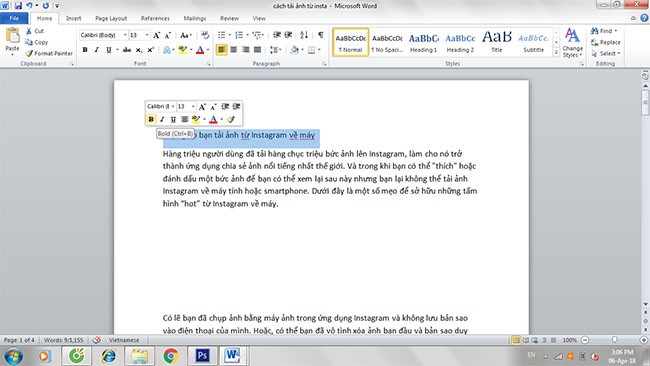The height and width of the screenshot is (366, 650).
Task: Switch to the Page Layout tab
Action: pyautogui.click(x=111, y=18)
